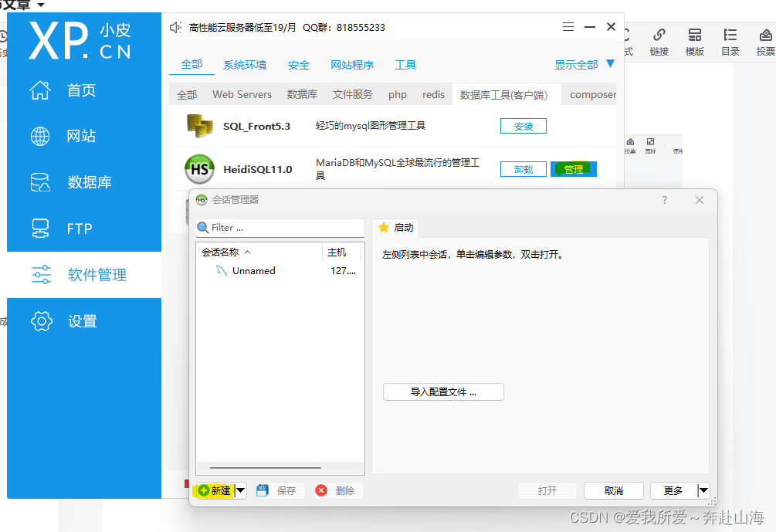Click 管理 button for HeidiSQL
The image size is (776, 532).
point(574,169)
